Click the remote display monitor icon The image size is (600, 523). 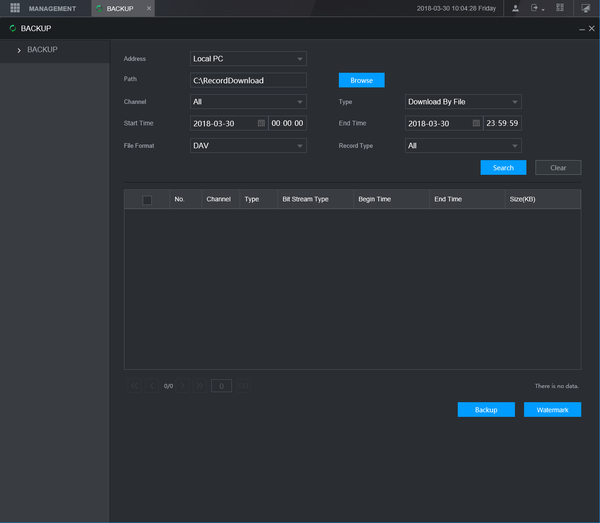586,8
